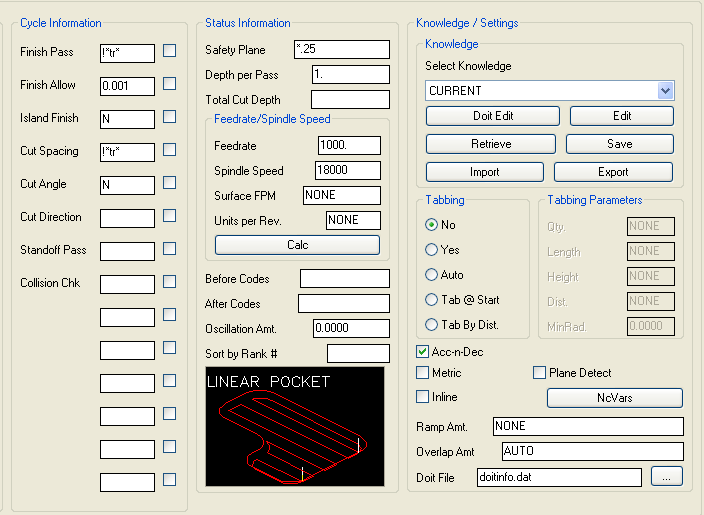Click the Doit Edit button
704x515 pixels.
tap(493, 116)
